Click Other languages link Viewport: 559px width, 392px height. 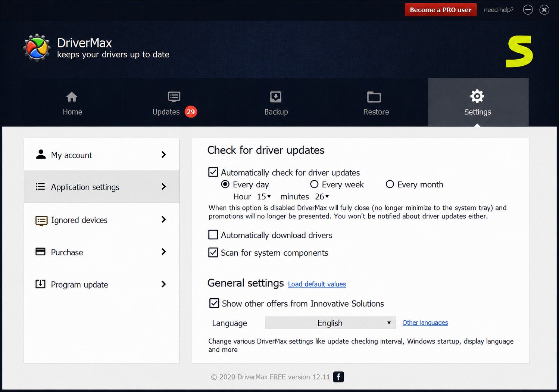425,323
